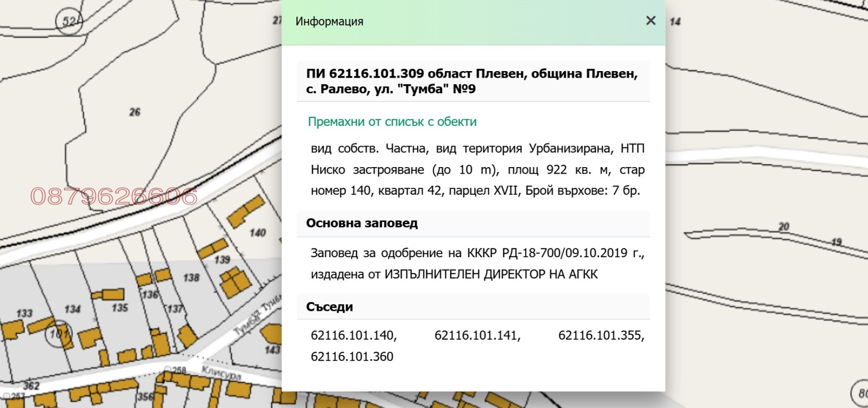
Task: Click parcel 14 label on the map
Action: coord(675,22)
